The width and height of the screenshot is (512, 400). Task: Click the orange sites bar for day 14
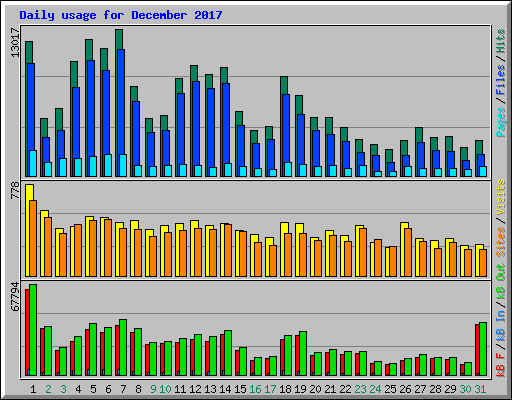point(228,250)
